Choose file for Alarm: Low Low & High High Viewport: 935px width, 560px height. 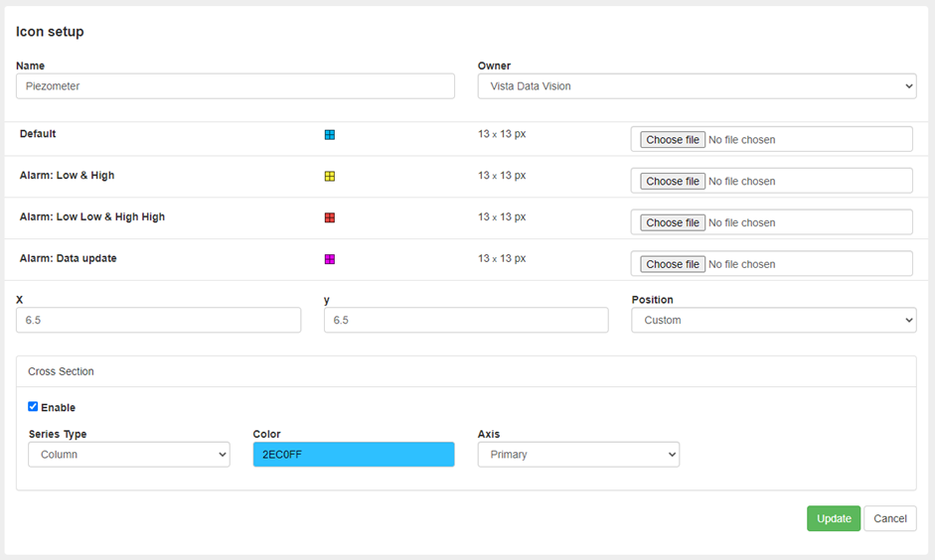pos(673,222)
